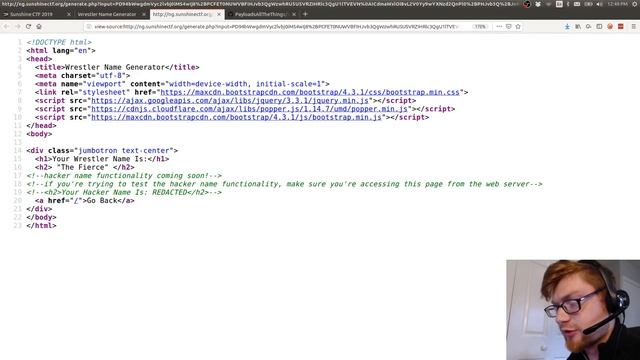This screenshot has height=360, width=640.
Task: Bookmark this page with the star
Action: (x=518, y=27)
